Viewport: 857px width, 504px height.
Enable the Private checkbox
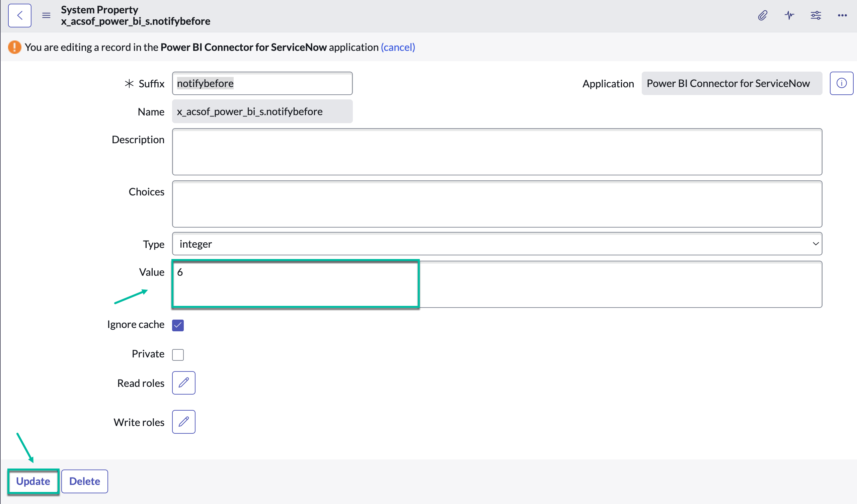[x=177, y=354]
